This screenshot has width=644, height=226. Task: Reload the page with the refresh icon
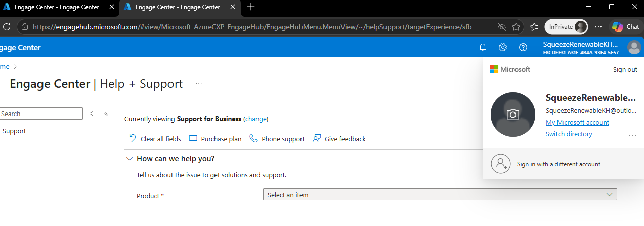(x=7, y=27)
